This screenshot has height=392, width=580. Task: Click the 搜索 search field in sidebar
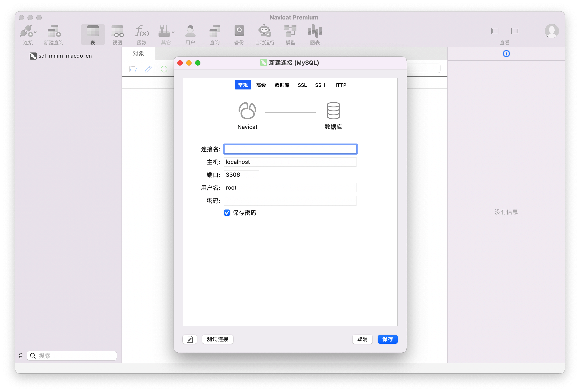coord(72,356)
